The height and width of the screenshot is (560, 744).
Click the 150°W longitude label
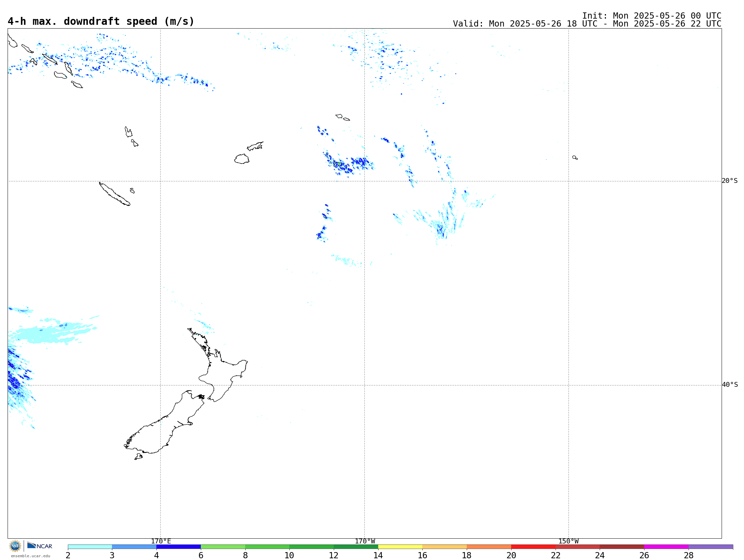coord(568,541)
